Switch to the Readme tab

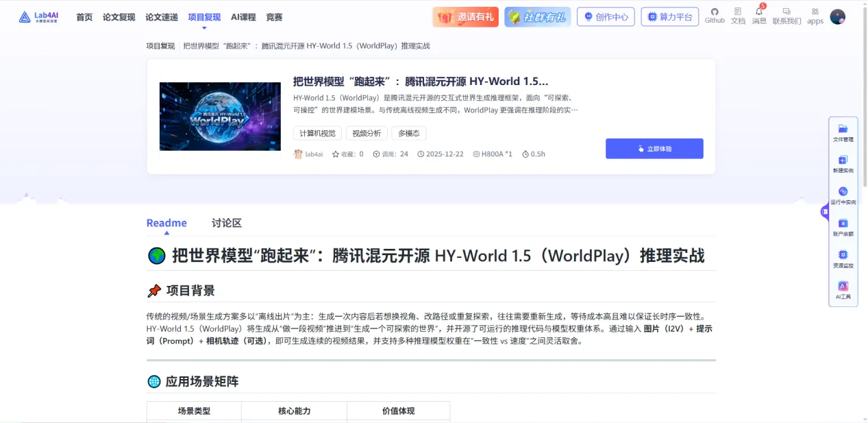click(x=166, y=223)
